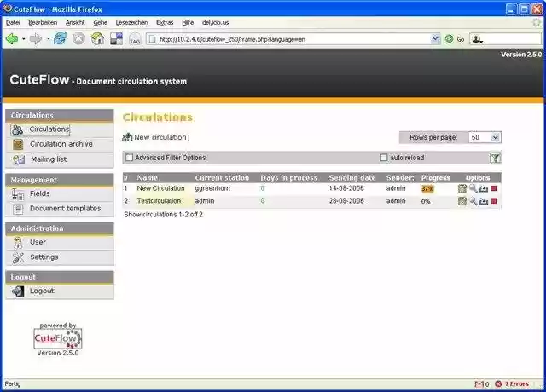Click the Logout door icon
The image size is (546, 392).
click(x=18, y=291)
